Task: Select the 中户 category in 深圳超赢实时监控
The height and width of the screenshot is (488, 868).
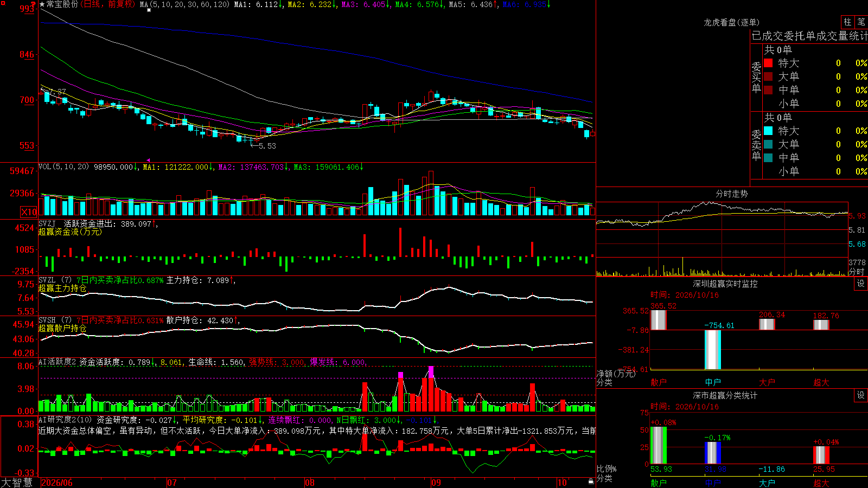Action: tap(713, 382)
